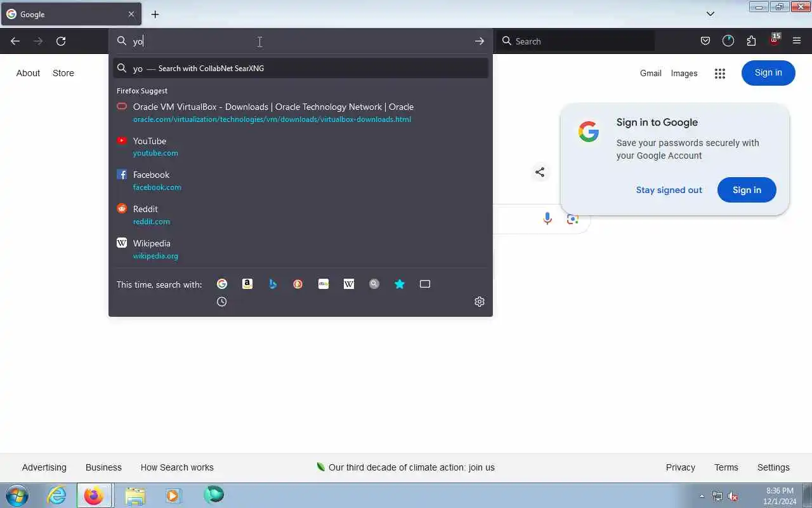
Task: Click Stay signed out
Action: pyautogui.click(x=669, y=190)
